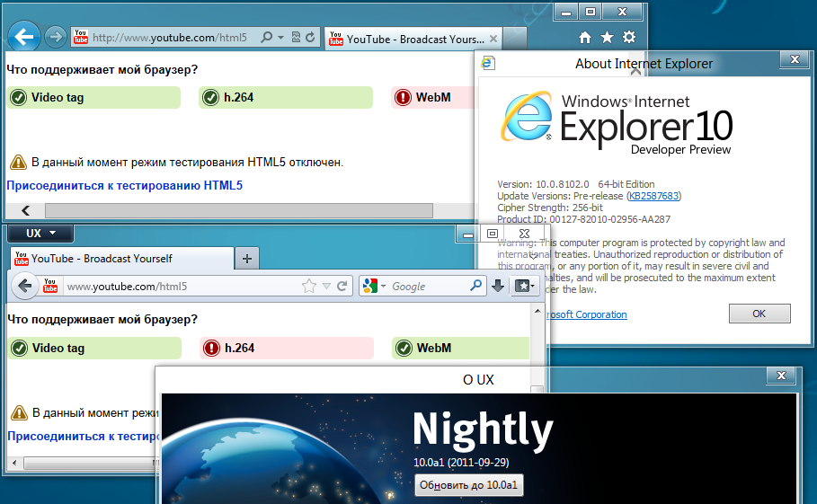Image resolution: width=817 pixels, height=504 pixels.
Task: Click Firefox vertical scrollbar up arrow
Action: [537, 311]
